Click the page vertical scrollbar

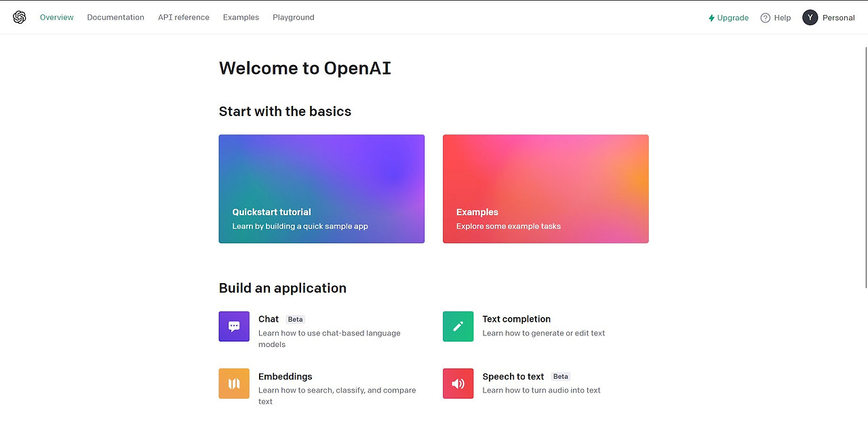point(865,167)
